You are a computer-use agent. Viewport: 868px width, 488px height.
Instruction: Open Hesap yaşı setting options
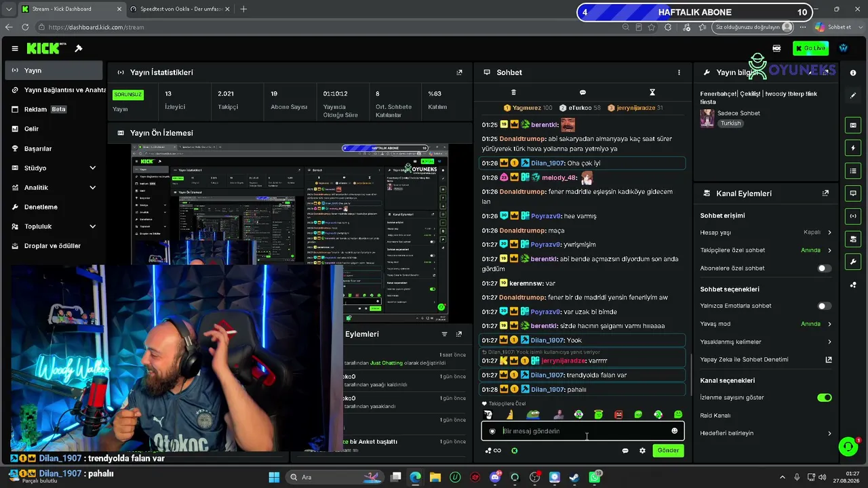click(766, 232)
